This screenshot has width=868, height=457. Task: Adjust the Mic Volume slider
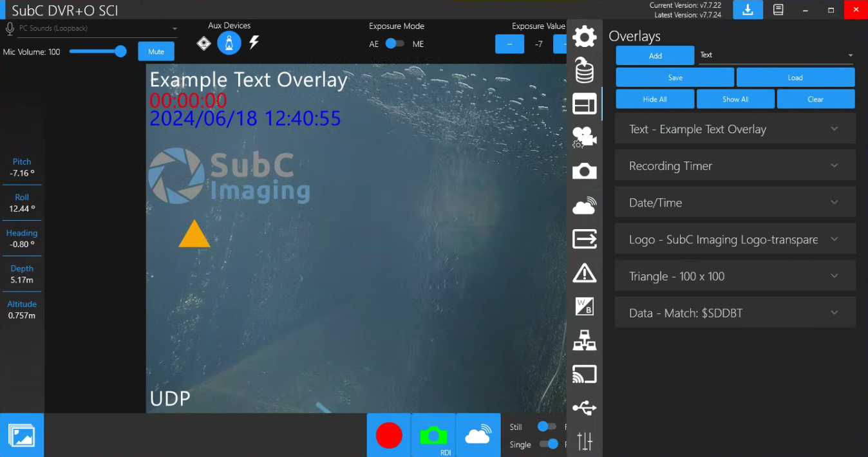point(98,51)
